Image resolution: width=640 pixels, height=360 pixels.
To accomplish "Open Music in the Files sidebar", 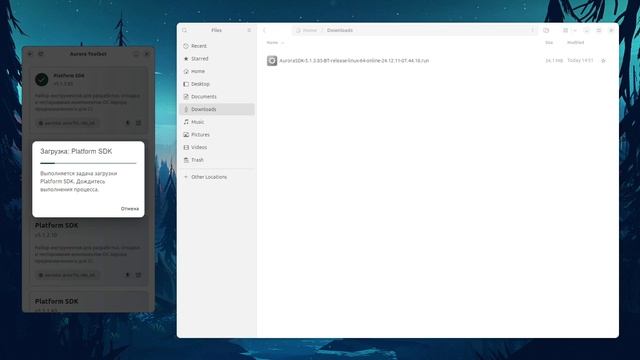I will pyautogui.click(x=217, y=122).
